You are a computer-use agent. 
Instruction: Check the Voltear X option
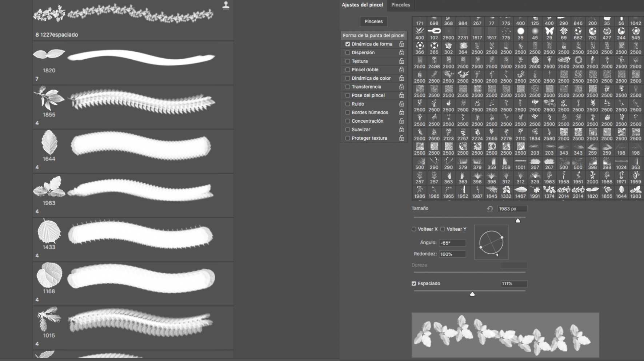(x=414, y=229)
